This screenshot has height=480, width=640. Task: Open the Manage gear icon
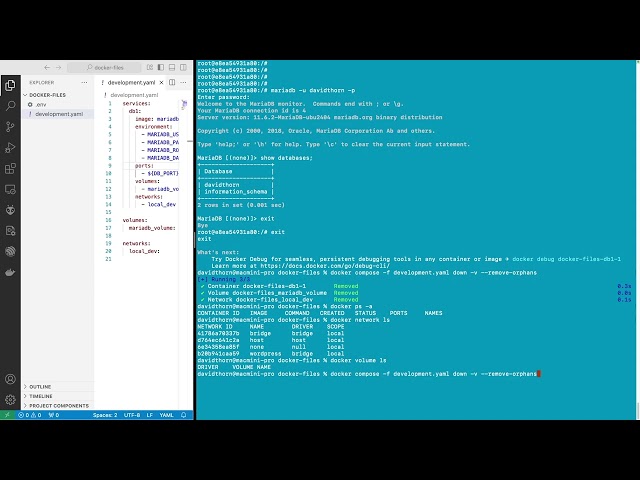(x=10, y=400)
